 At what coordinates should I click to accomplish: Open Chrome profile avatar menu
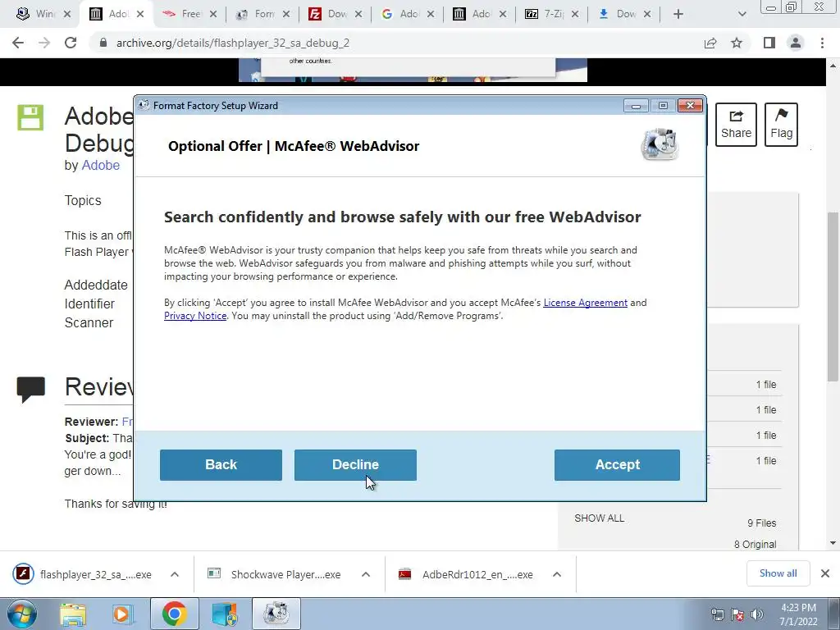(x=796, y=43)
